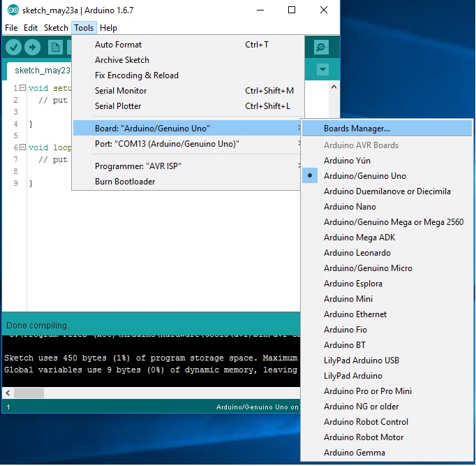Click the Verify checkmark button
The image size is (476, 466).
[13, 47]
